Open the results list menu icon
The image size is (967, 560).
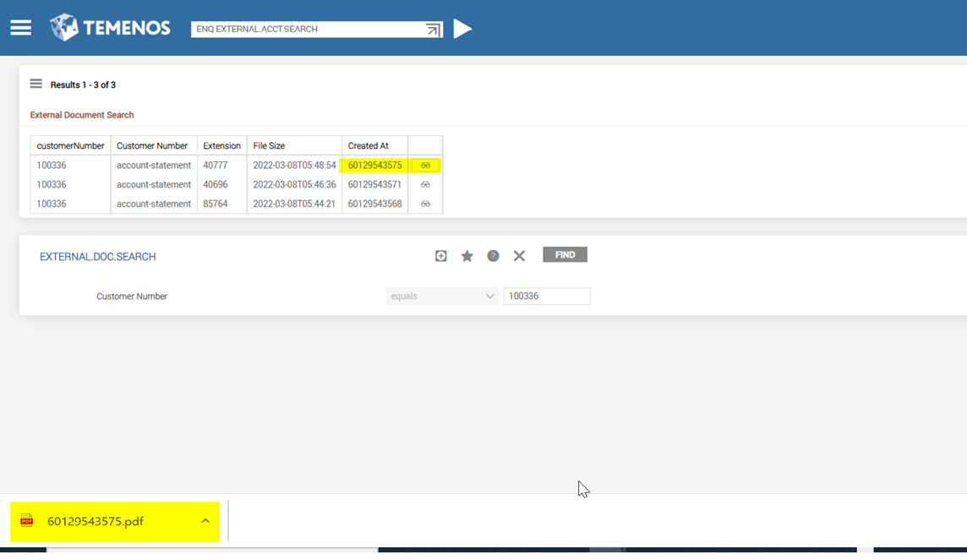[x=36, y=84]
